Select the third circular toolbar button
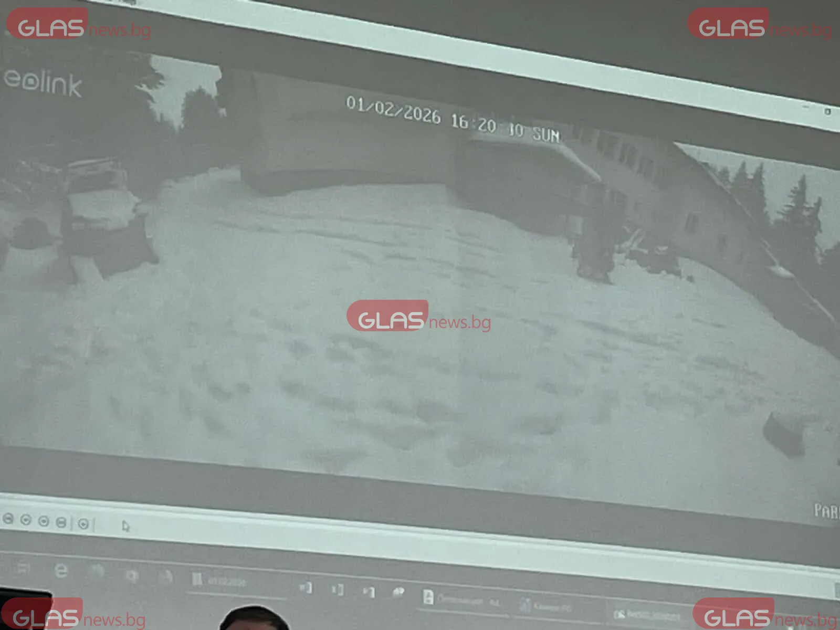The width and height of the screenshot is (840, 630). point(44,521)
